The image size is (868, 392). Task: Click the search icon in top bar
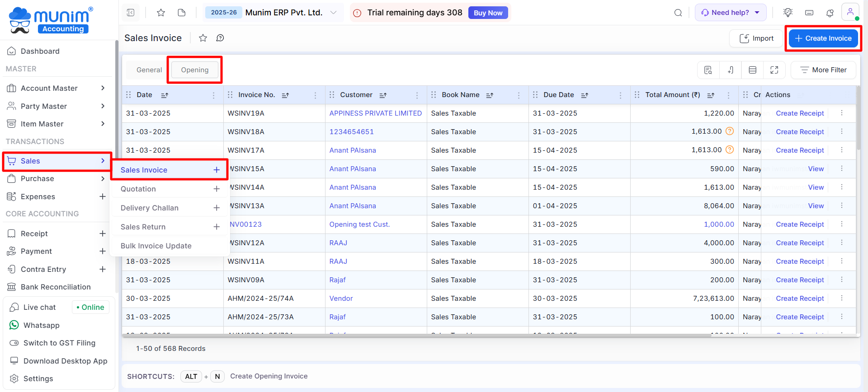[x=678, y=13]
